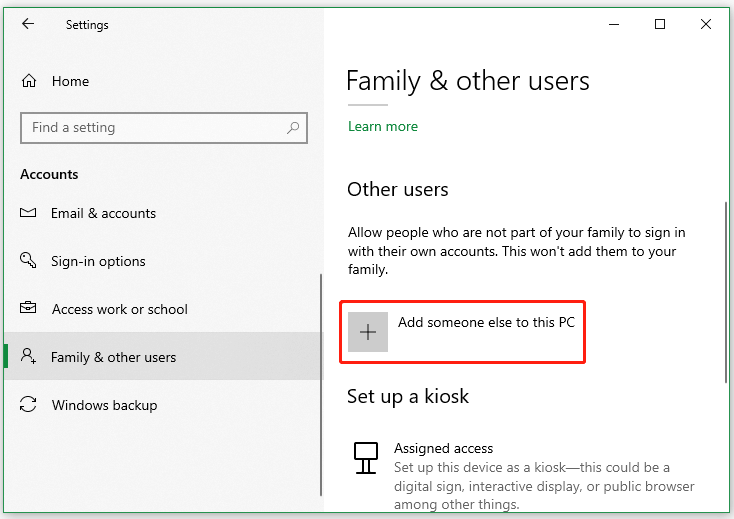The image size is (734, 519).
Task: Click the Family & other users page title
Action: (x=468, y=81)
